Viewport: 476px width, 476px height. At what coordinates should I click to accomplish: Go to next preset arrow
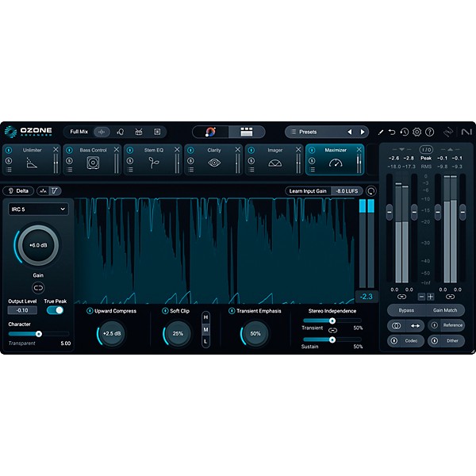tap(363, 132)
